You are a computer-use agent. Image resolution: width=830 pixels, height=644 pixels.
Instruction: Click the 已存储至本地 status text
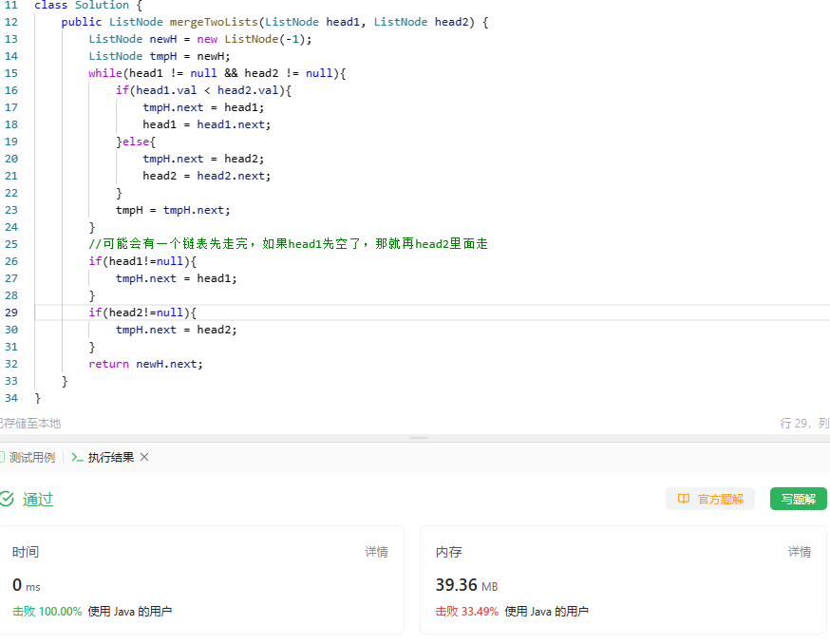(28, 424)
